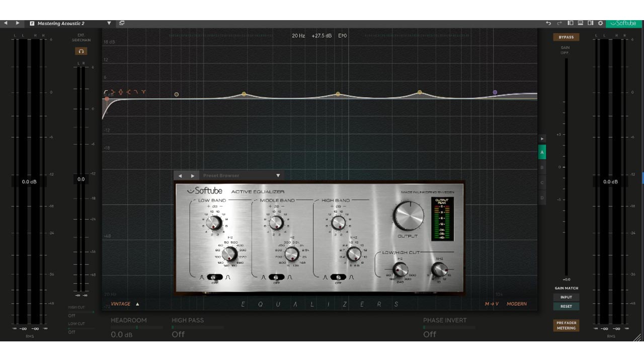
Task: Expand the Preset Browser dropdown
Action: tap(278, 175)
